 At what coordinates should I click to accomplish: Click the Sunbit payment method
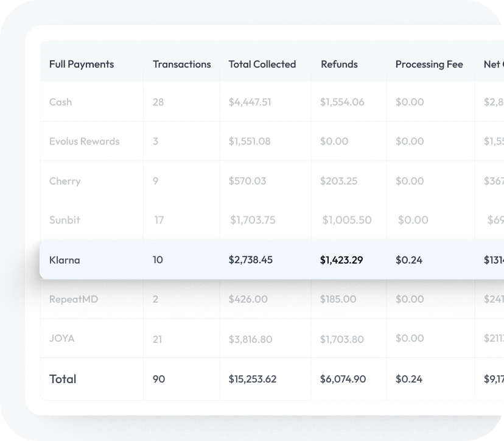pyautogui.click(x=65, y=220)
